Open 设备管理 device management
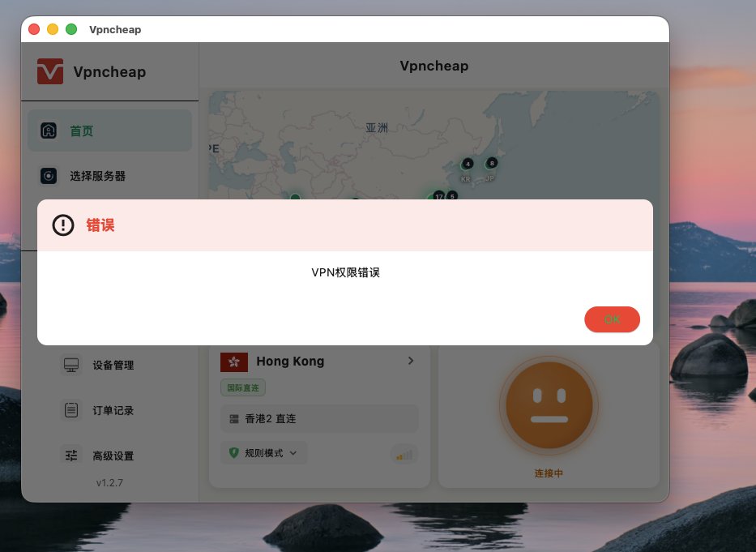Image resolution: width=756 pixels, height=552 pixels. tap(113, 366)
